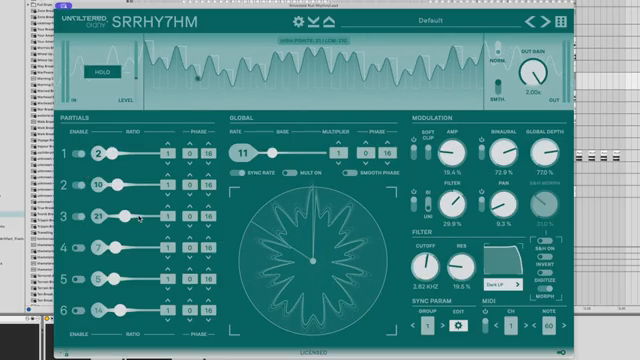Screen dimensions: 640x360
Task: Click MIDI note previous arrow
Action: tap(534, 326)
